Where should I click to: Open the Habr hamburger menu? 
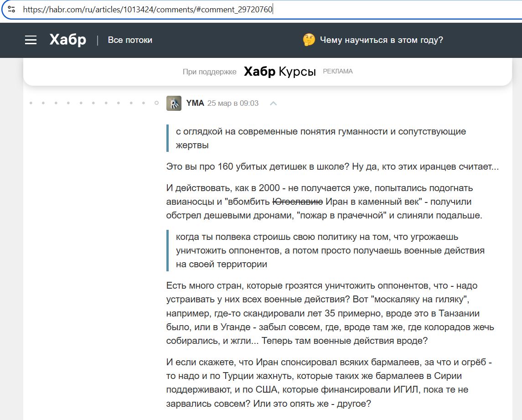[x=31, y=40]
